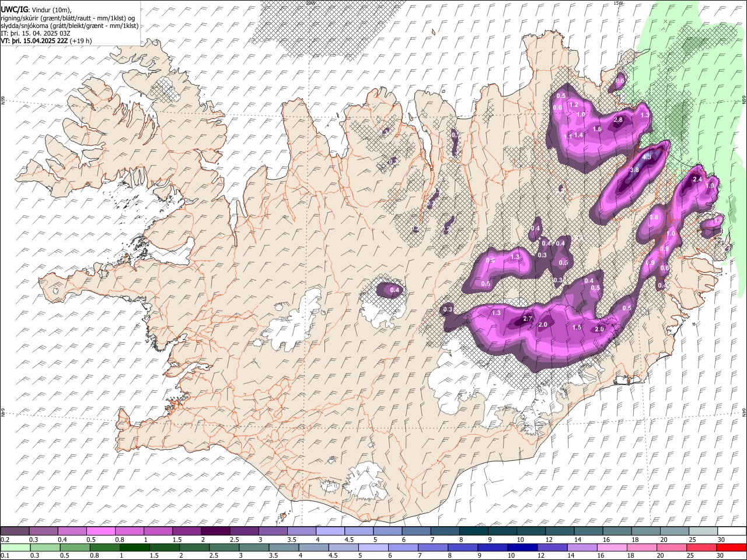747x560 pixels.
Task: Click the bright red 30 mm rain swatch
Action: pyautogui.click(x=731, y=547)
